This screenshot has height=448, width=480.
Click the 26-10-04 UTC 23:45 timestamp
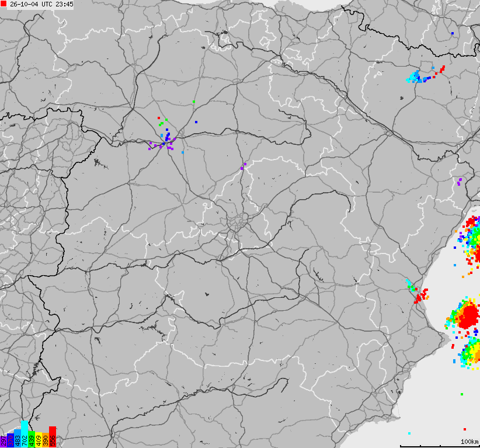(x=41, y=4)
